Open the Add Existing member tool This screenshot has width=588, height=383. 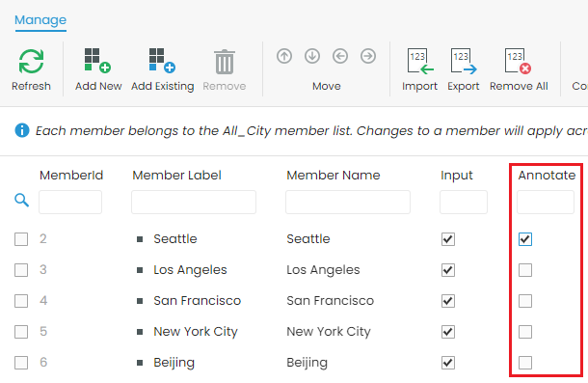[x=162, y=61]
